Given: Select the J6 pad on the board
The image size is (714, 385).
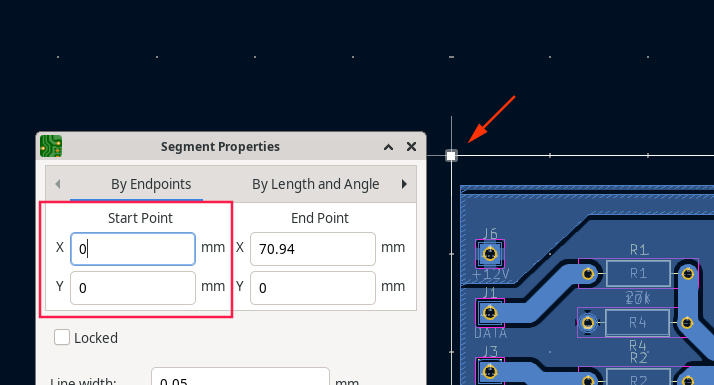Looking at the screenshot, I should 490,254.
